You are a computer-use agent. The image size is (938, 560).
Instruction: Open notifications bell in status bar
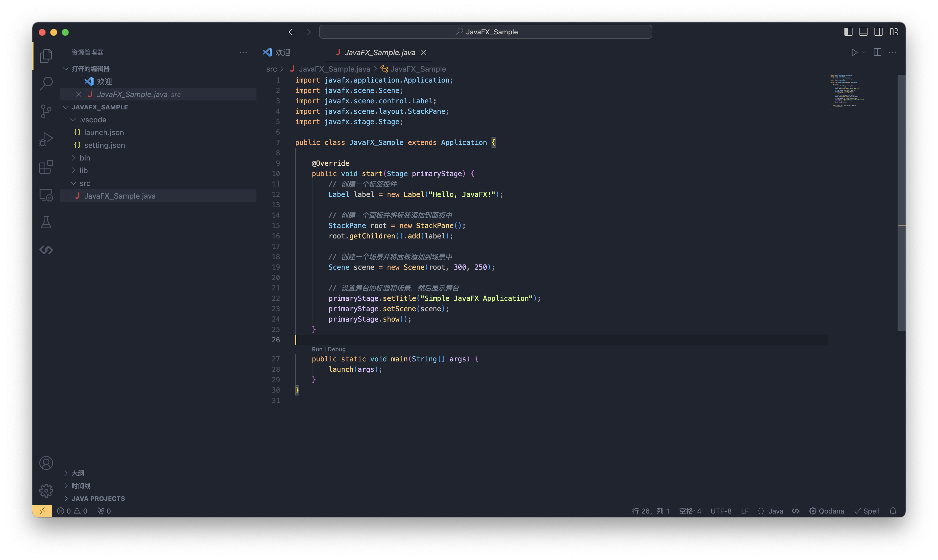click(x=893, y=511)
